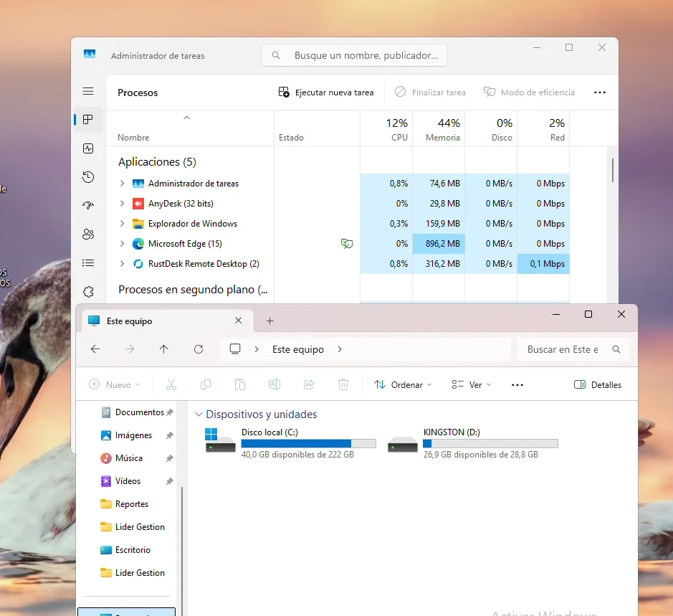673x616 pixels.
Task: Open Services puzzle icon in Task Manager sidebar
Action: point(88,292)
